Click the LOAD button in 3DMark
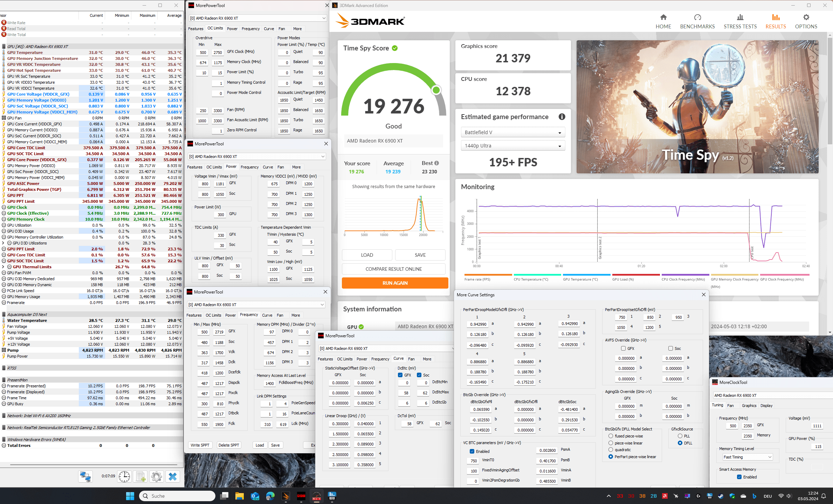Image resolution: width=833 pixels, height=504 pixels. pos(367,255)
